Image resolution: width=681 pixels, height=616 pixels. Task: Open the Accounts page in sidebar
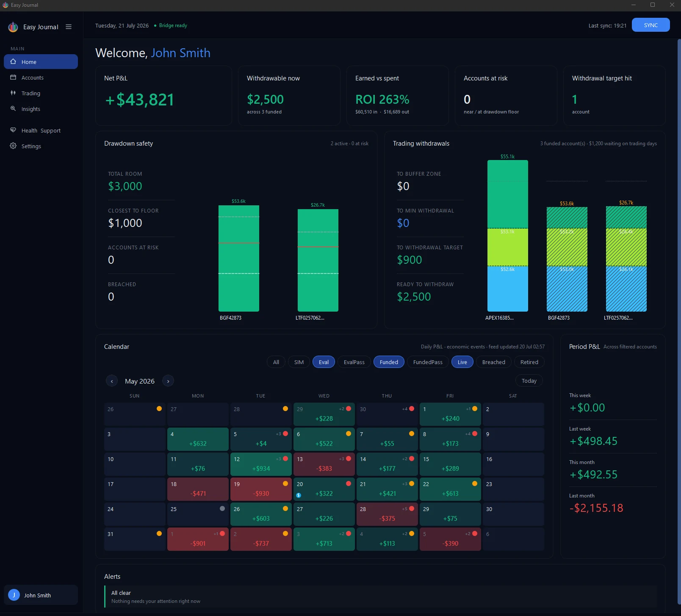(41, 77)
